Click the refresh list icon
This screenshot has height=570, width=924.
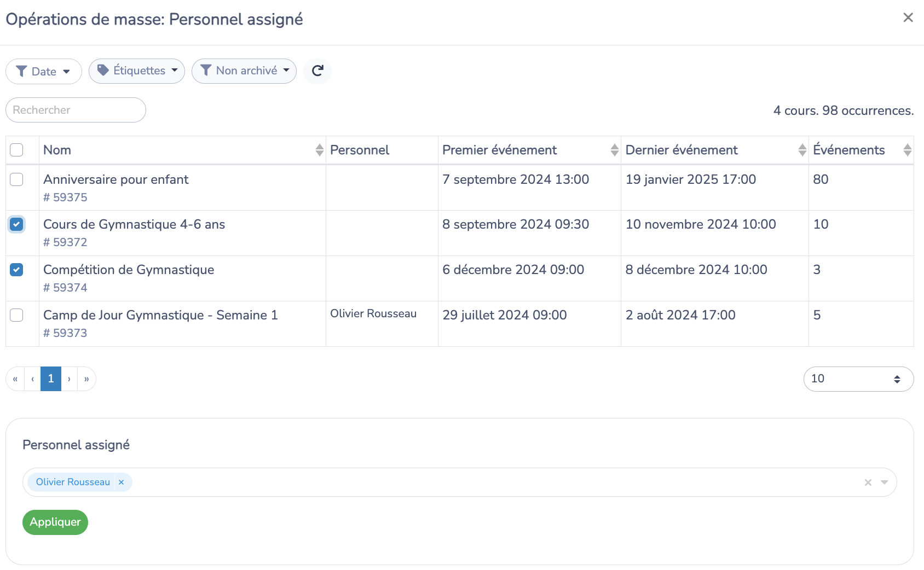coord(317,71)
